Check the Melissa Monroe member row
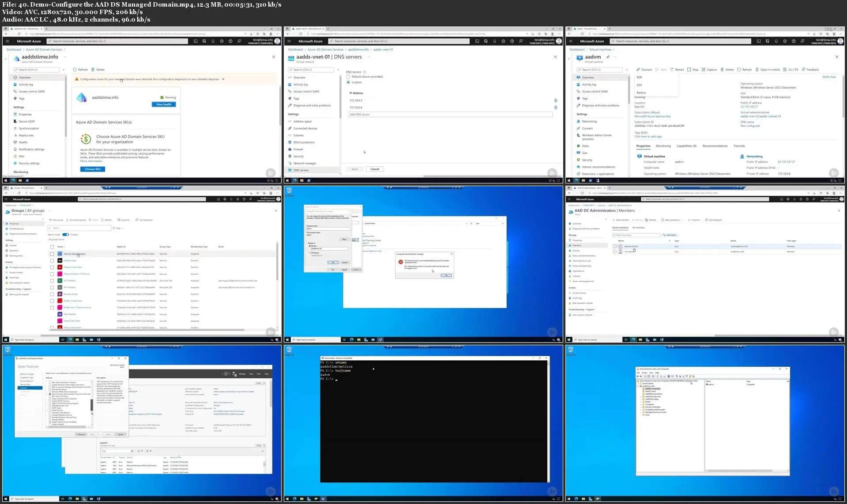 tap(615, 246)
